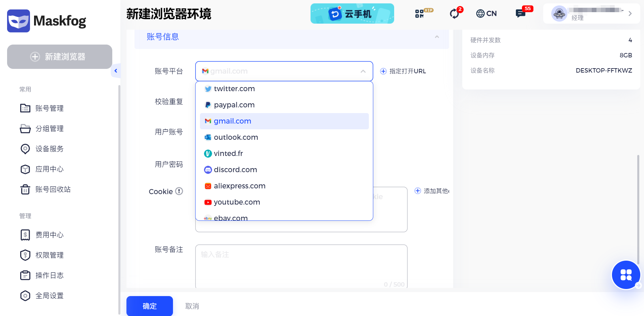
Task: Open 账号管理 in the sidebar
Action: coord(42,108)
